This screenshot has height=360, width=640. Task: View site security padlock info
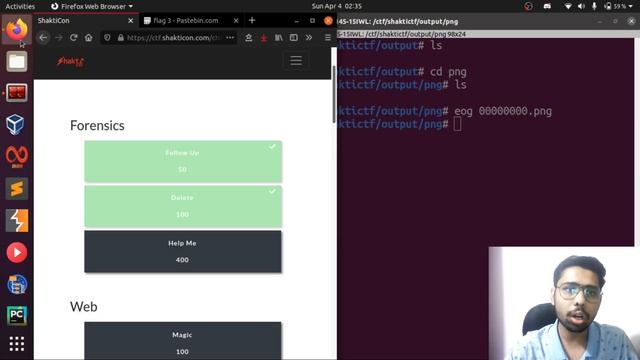[x=120, y=38]
